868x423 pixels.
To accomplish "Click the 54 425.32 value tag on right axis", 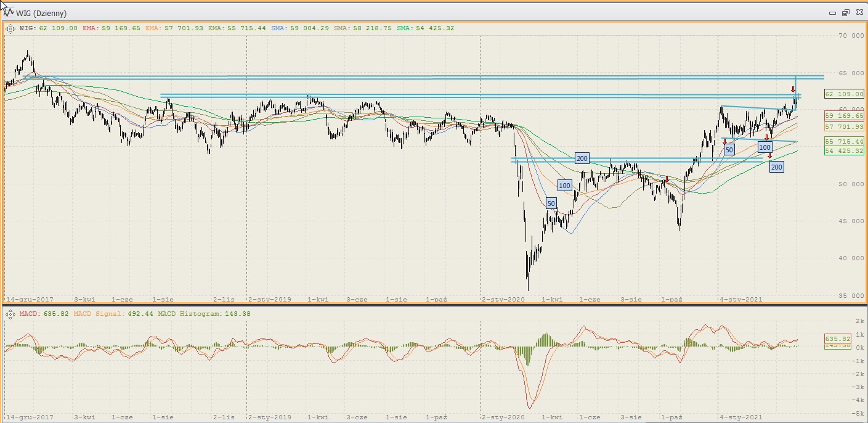I will pos(844,151).
